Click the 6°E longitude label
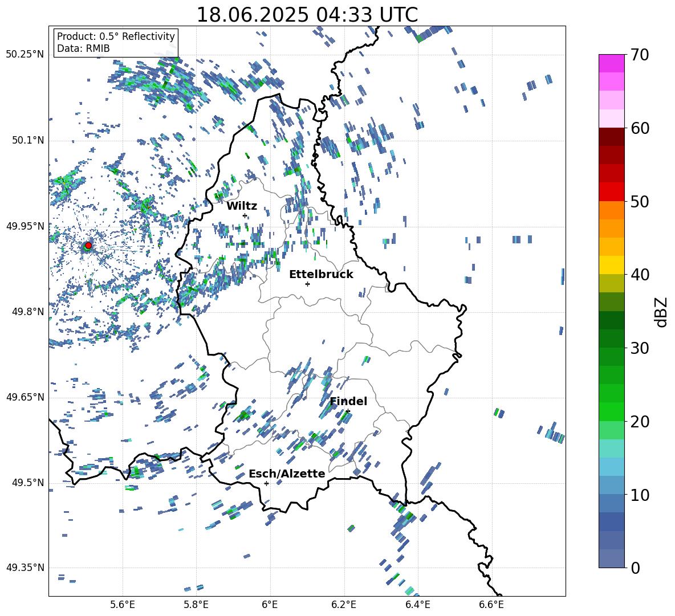The image size is (675, 616). click(270, 605)
